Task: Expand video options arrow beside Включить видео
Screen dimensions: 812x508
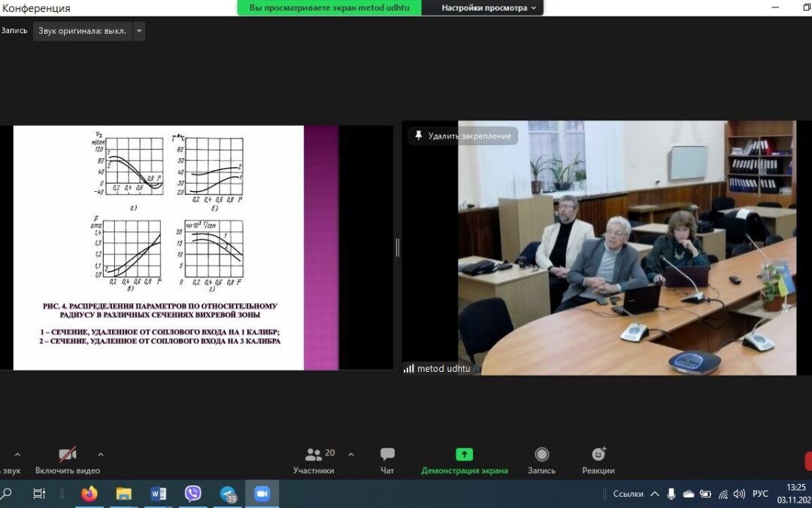Action: [x=101, y=455]
